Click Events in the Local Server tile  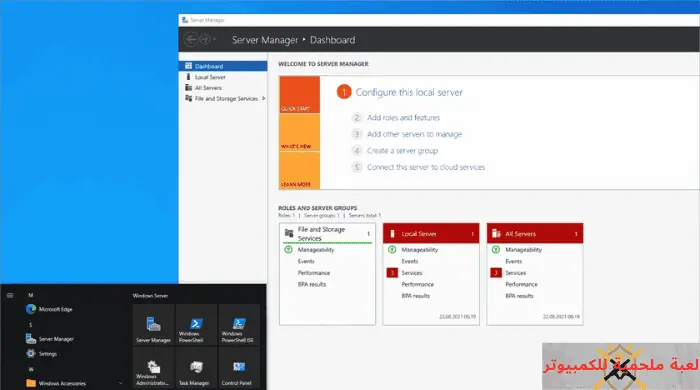(409, 261)
